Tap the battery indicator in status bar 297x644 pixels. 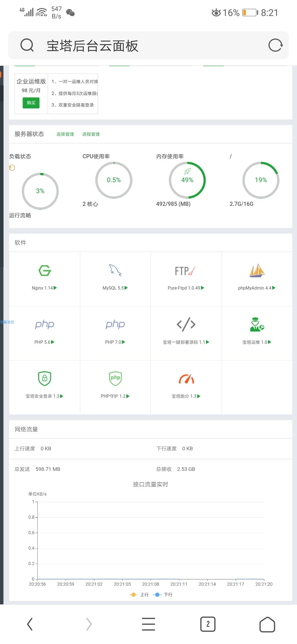[x=250, y=13]
